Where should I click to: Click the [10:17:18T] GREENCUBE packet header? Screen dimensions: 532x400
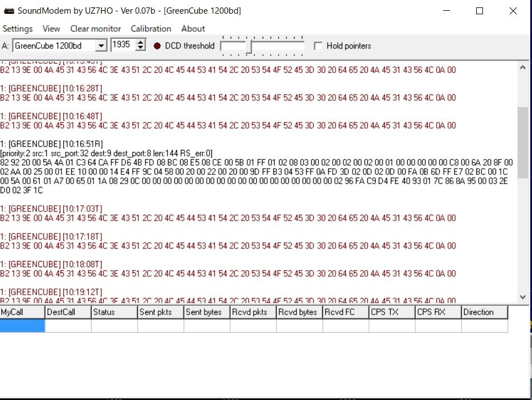tap(51, 236)
